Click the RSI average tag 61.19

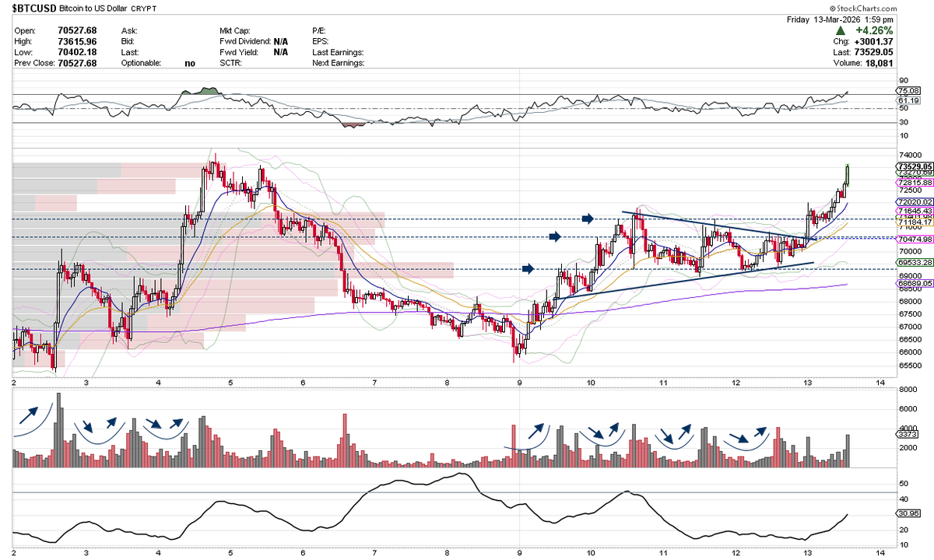click(910, 100)
